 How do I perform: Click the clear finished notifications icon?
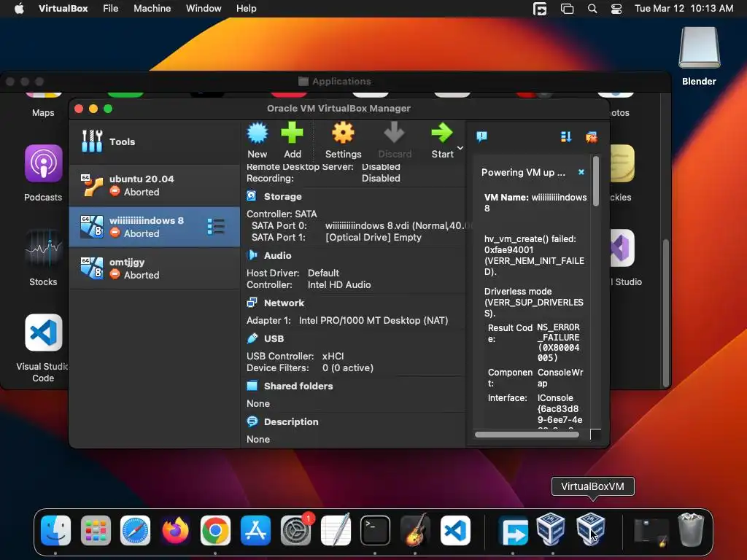(591, 137)
